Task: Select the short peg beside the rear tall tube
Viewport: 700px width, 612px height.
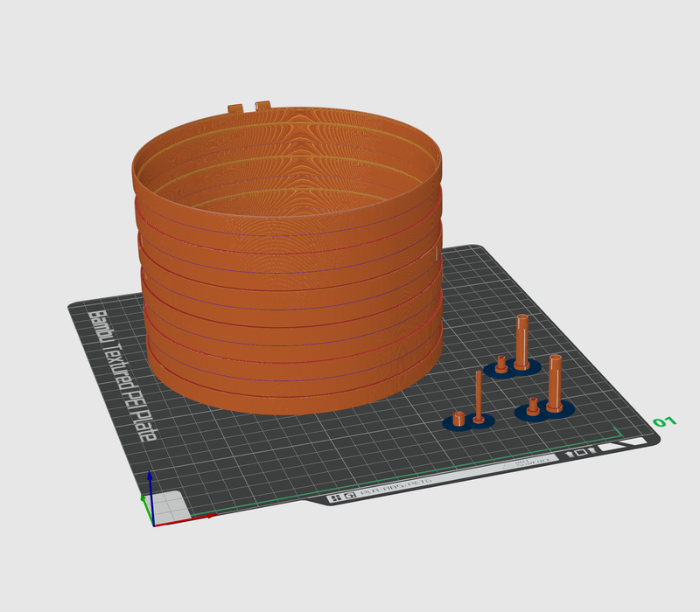Action: pos(500,364)
